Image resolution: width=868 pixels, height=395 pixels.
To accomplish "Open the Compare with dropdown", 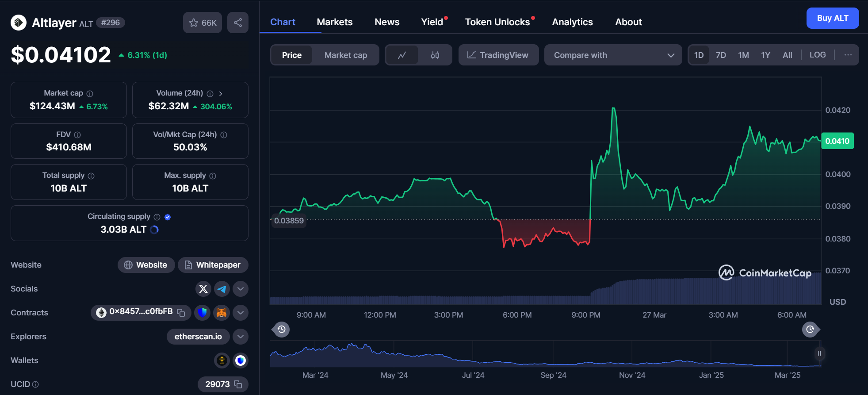I will point(613,55).
